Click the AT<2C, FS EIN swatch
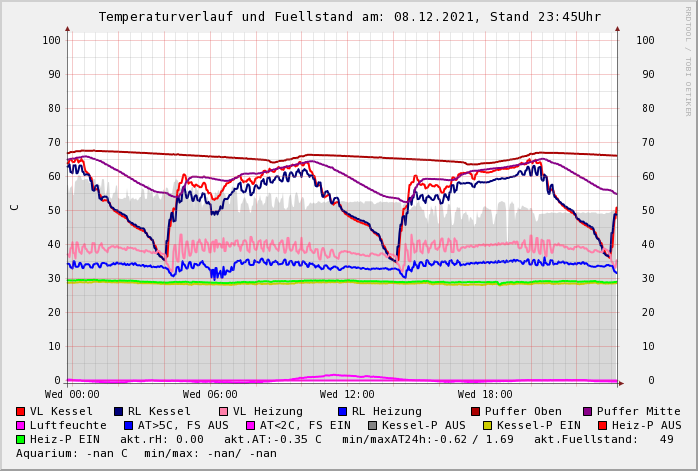698x471 pixels. [251, 425]
